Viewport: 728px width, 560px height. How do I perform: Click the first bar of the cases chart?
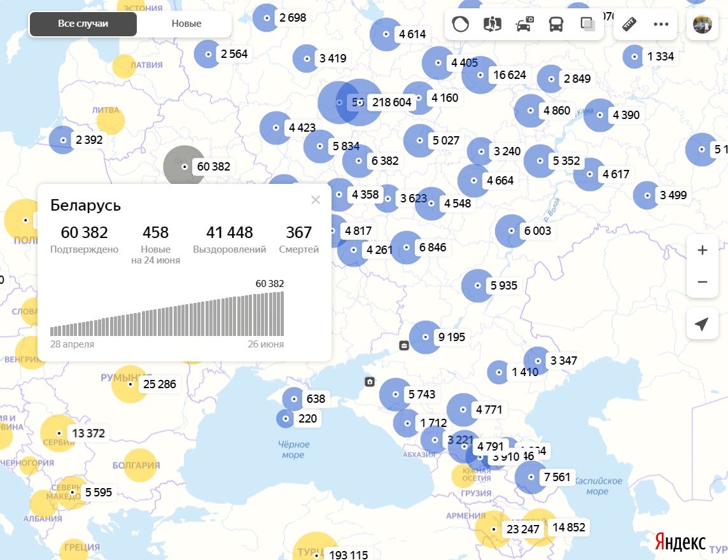[52, 331]
